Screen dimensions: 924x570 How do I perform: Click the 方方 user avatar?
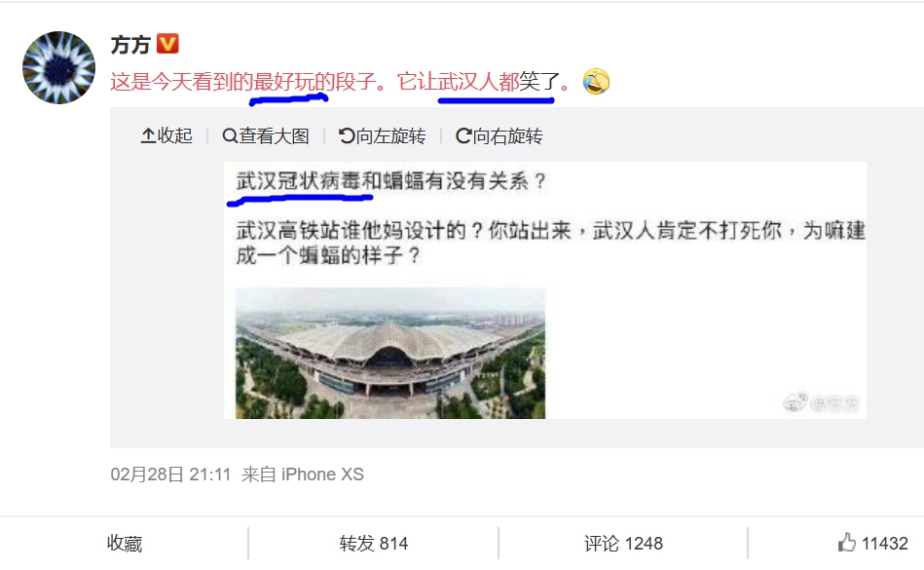coord(59,68)
